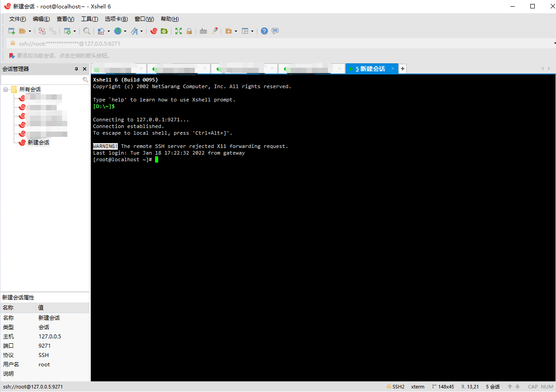Image resolution: width=556 pixels, height=392 pixels.
Task: Open the 编辑(E) menu
Action: pos(41,19)
